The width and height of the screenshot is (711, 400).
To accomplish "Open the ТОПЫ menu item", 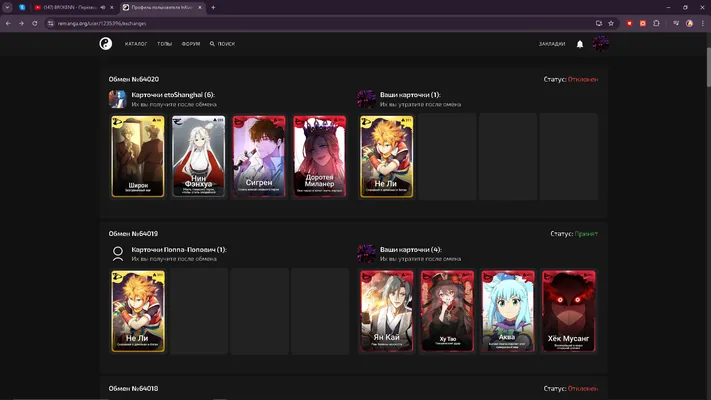I will pyautogui.click(x=165, y=44).
